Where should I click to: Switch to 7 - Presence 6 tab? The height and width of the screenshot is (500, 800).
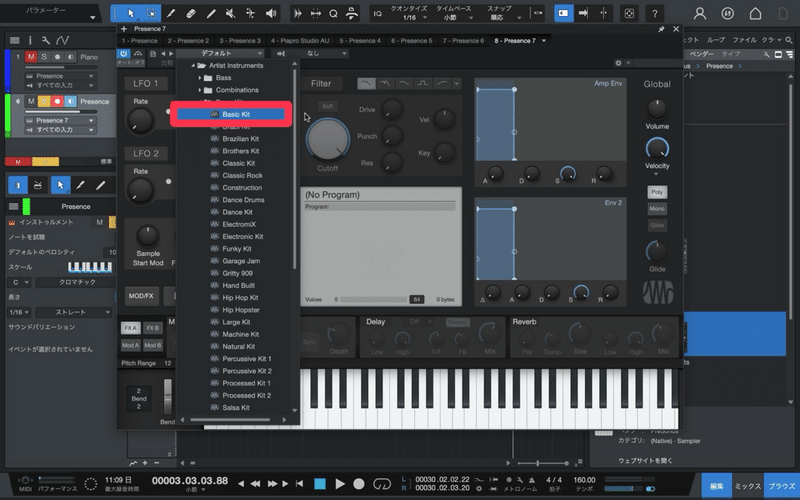click(x=463, y=41)
